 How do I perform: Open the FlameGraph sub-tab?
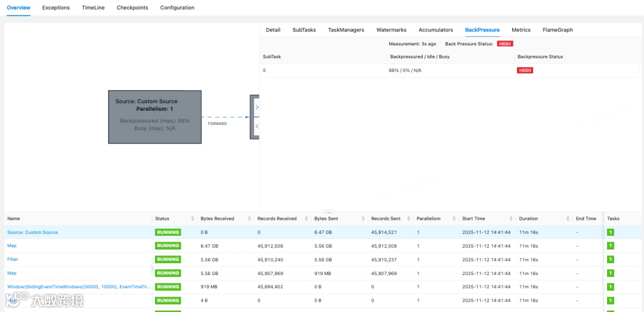(x=558, y=30)
